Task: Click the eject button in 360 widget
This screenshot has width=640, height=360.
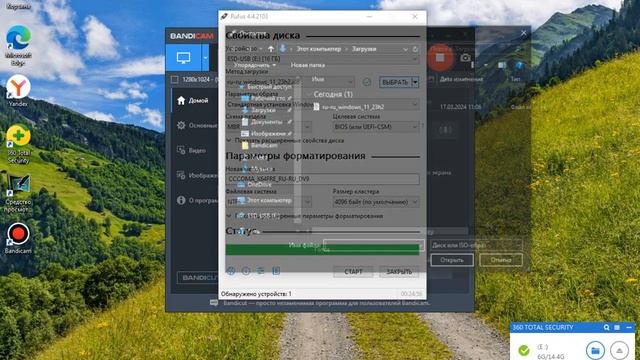Action: tap(619, 350)
